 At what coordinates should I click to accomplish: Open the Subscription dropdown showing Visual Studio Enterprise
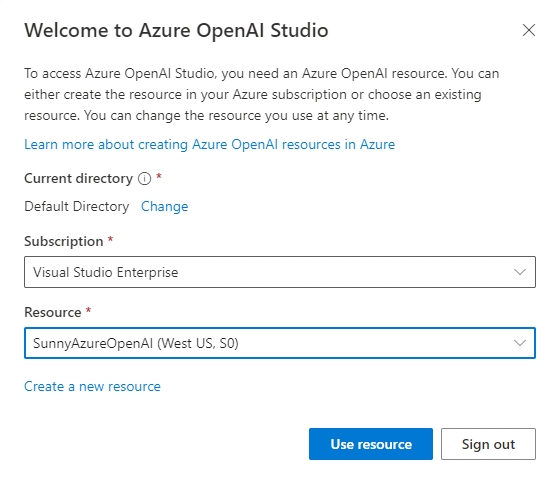click(280, 272)
